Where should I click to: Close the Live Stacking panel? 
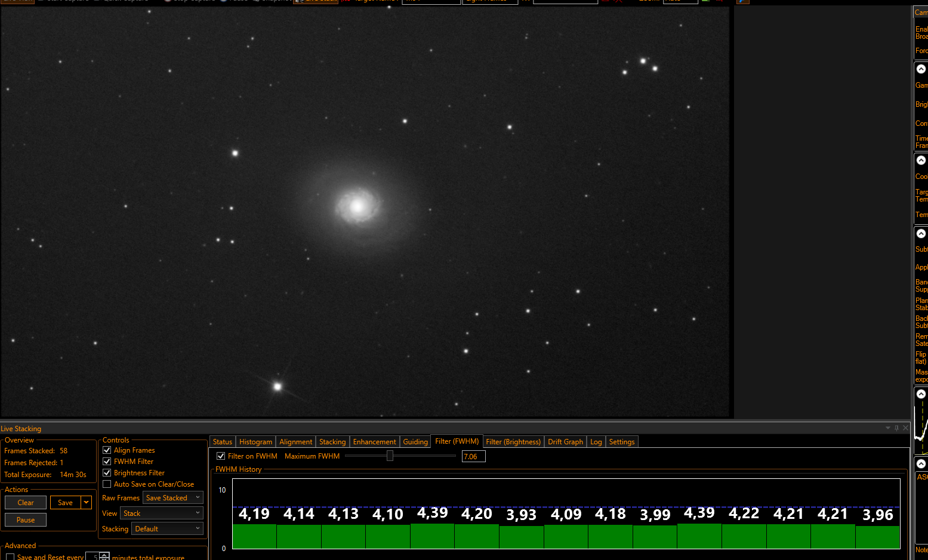905,428
